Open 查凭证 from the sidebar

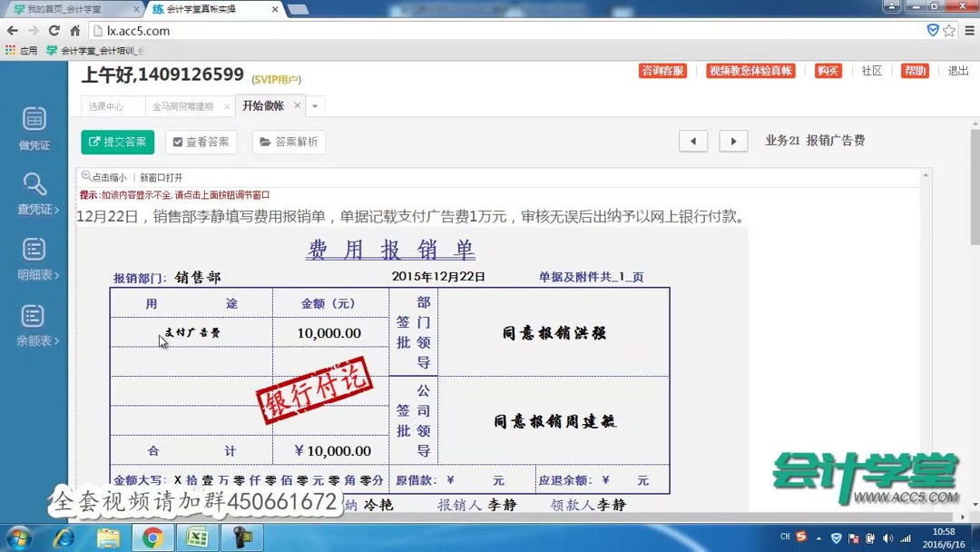(x=34, y=192)
